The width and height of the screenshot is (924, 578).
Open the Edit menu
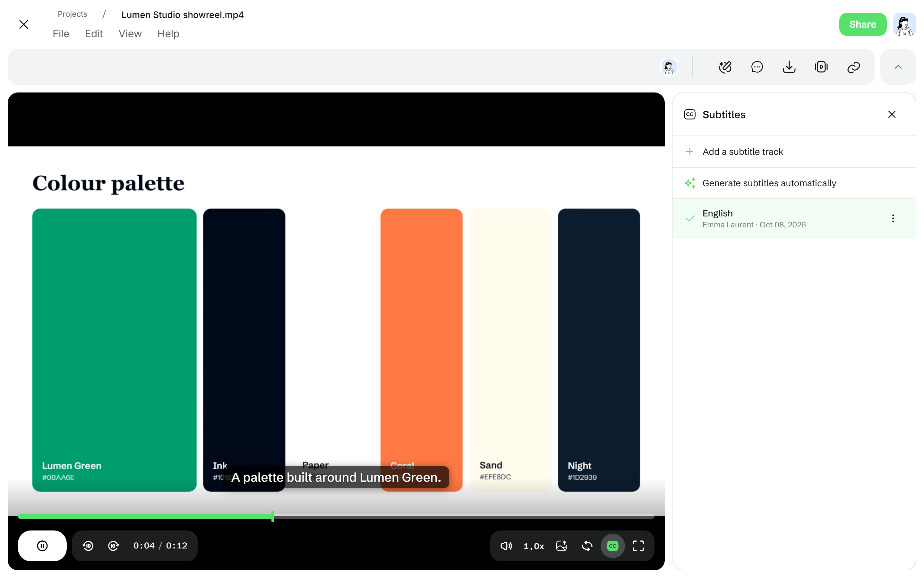pos(94,34)
